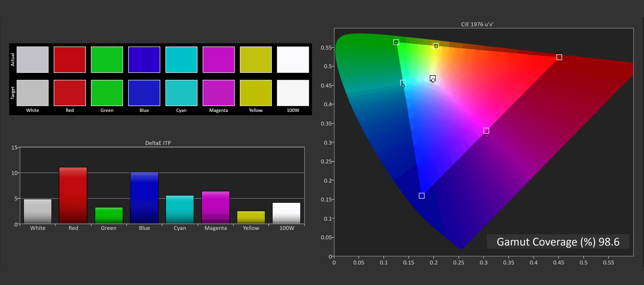Click the Target Red swatch

click(70, 93)
